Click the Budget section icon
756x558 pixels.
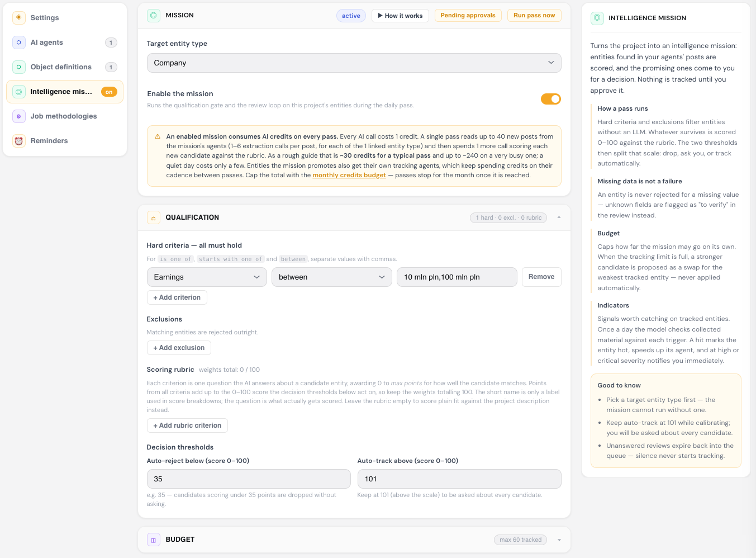click(x=154, y=540)
